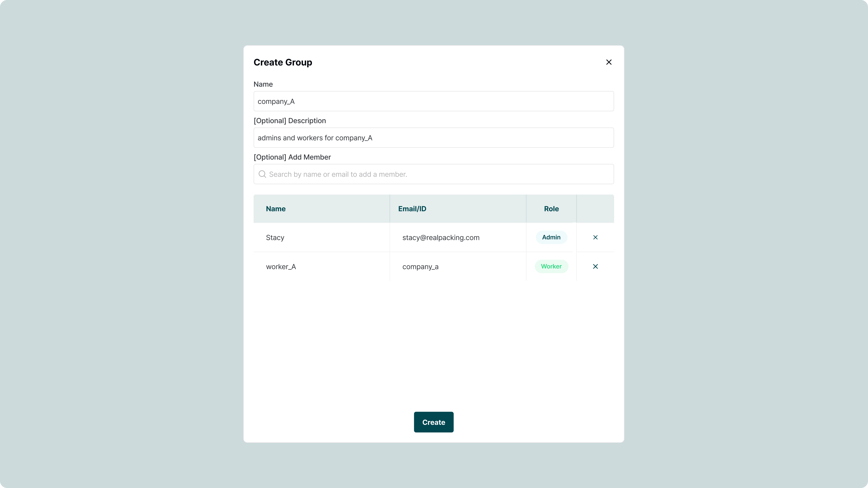
Task: Click the Name column header
Action: tap(276, 209)
